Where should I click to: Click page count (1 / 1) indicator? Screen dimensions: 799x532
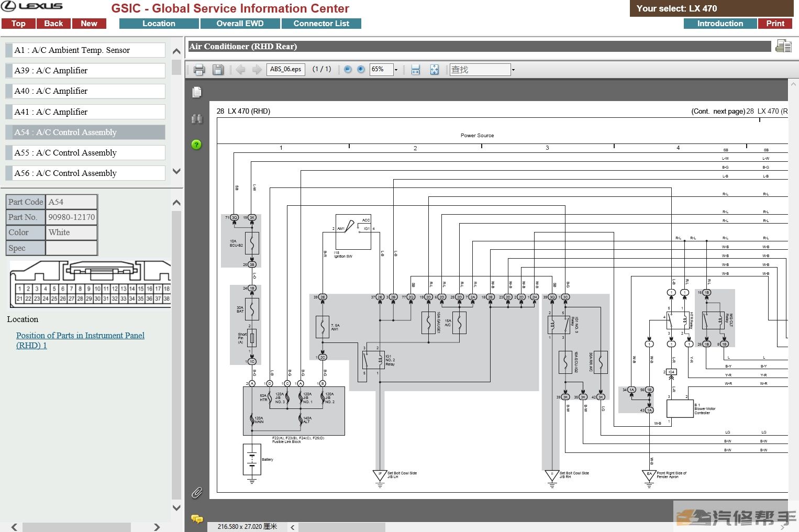tap(321, 69)
